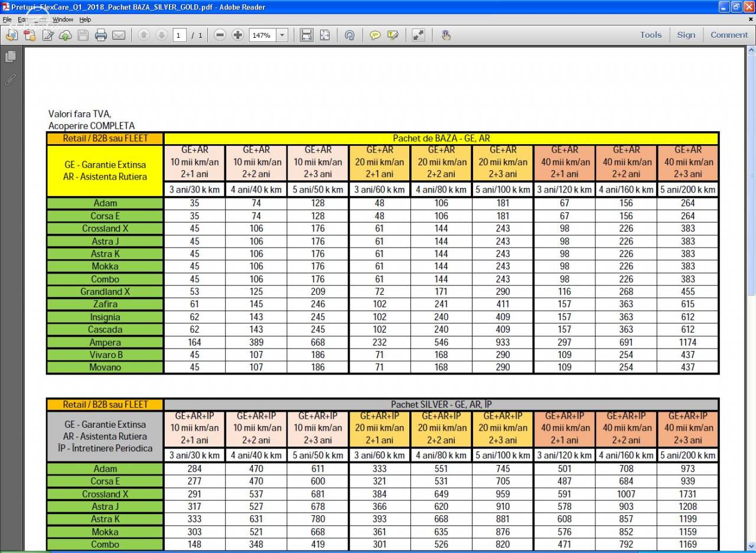This screenshot has width=756, height=553.
Task: Click the edit document pencil icon
Action: 48,35
